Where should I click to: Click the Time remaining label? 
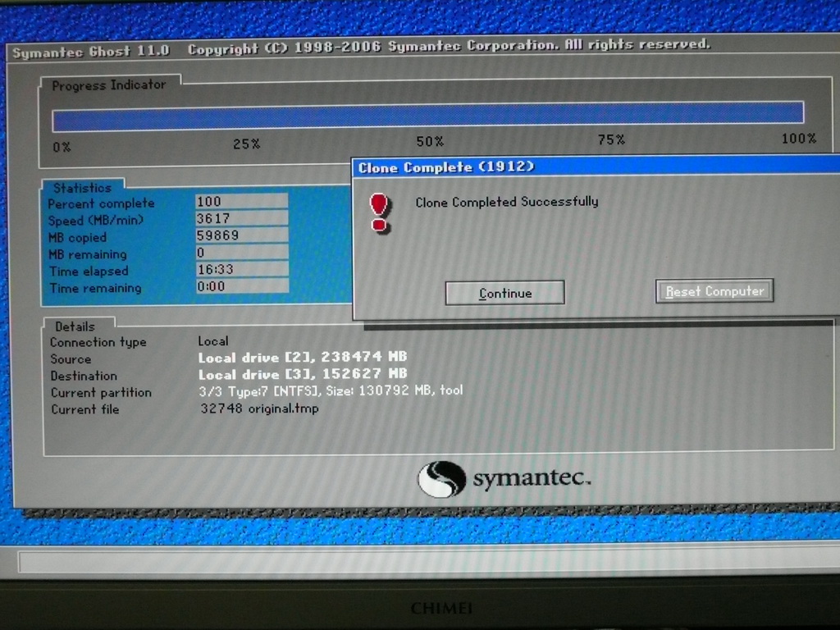pos(95,288)
